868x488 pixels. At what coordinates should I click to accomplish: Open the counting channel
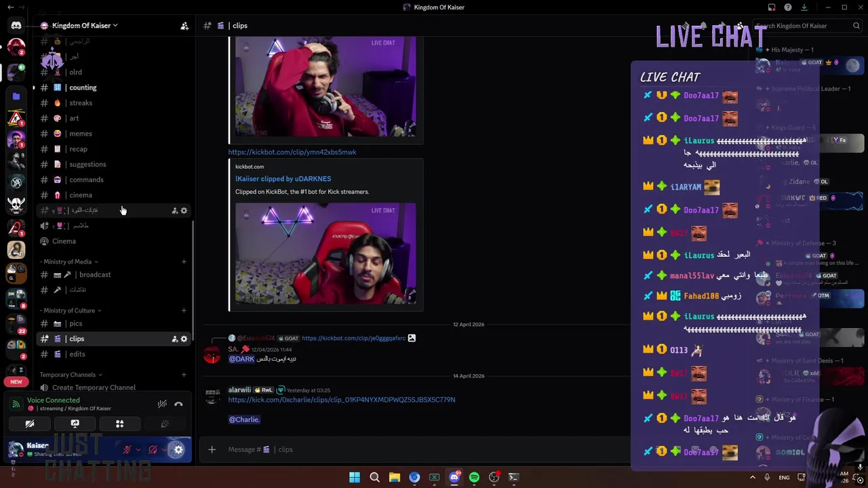pos(114,87)
